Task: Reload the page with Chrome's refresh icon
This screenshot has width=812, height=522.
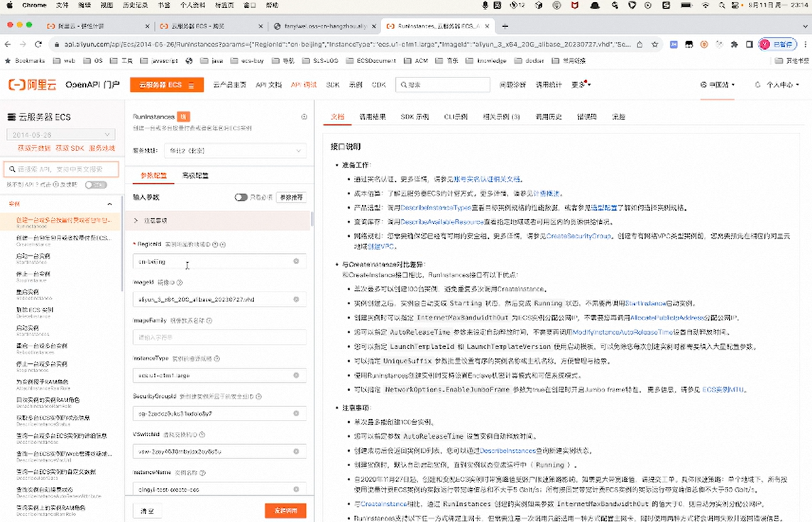Action: (x=38, y=45)
